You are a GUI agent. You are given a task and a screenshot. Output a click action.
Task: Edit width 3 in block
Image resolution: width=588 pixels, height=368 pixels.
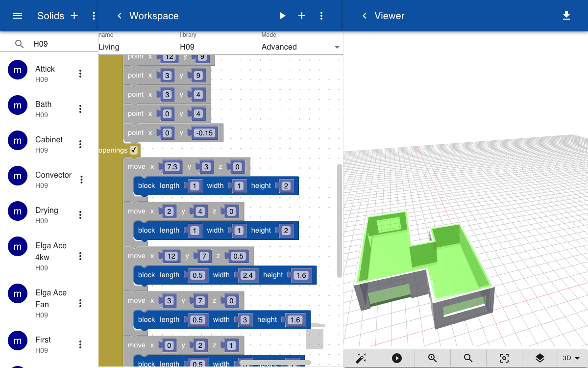pos(245,320)
